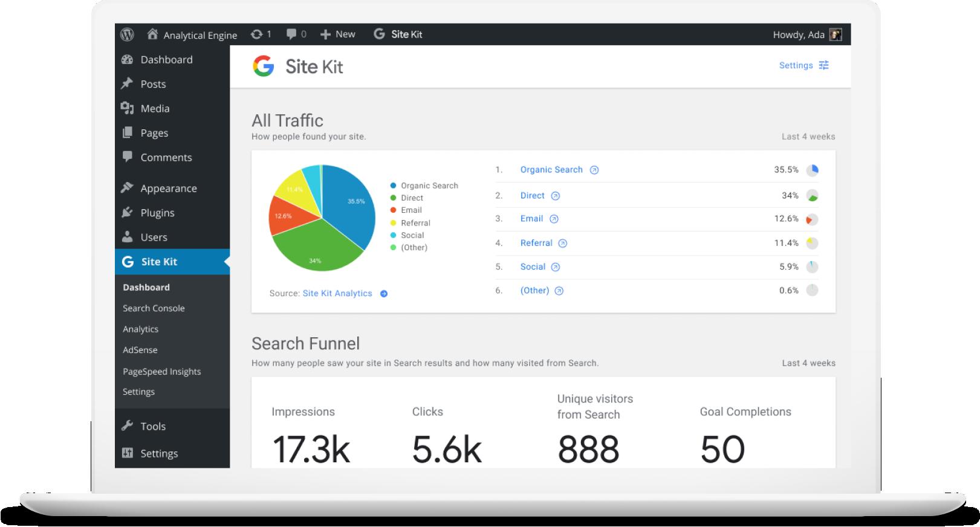
Task: Go to Analytical Engine site home
Action: click(192, 35)
